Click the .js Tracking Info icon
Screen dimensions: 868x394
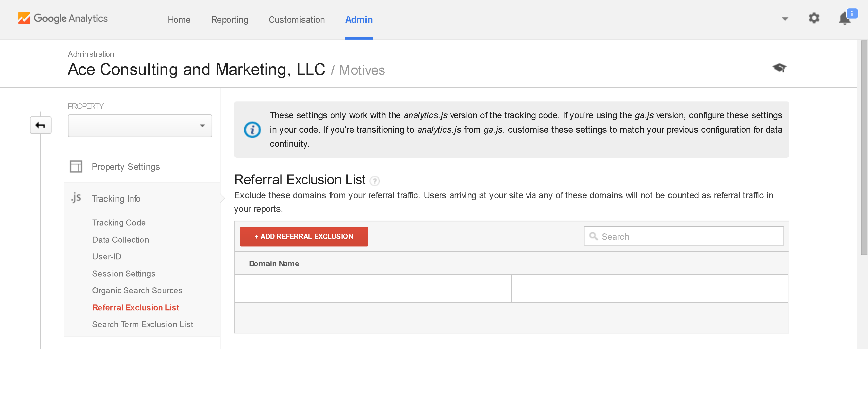click(x=76, y=198)
